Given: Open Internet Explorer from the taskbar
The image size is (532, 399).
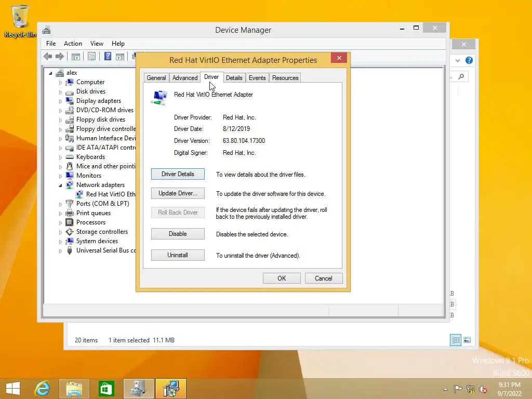Looking at the screenshot, I should pyautogui.click(x=43, y=389).
